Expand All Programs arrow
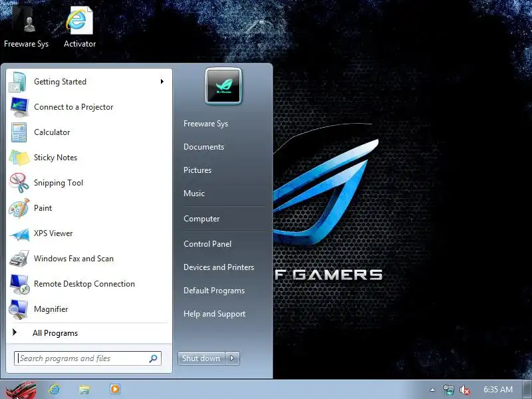Screen dimensions: 532x399 coord(15,332)
